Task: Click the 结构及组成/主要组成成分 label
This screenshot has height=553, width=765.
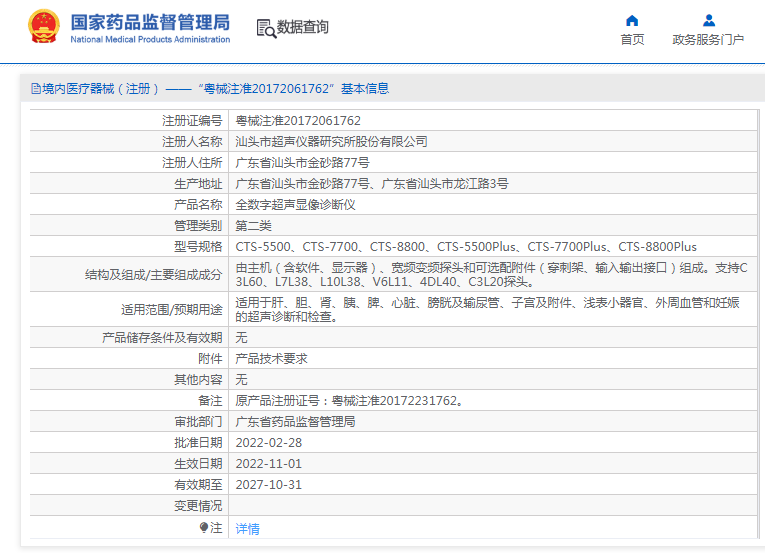Action: [x=154, y=275]
